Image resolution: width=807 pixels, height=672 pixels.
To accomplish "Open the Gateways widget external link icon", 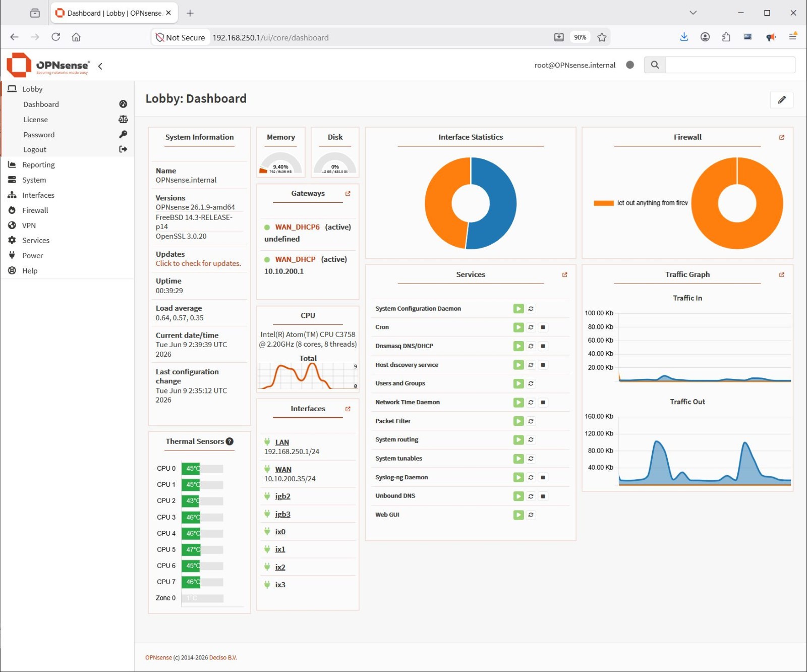I will pos(348,194).
